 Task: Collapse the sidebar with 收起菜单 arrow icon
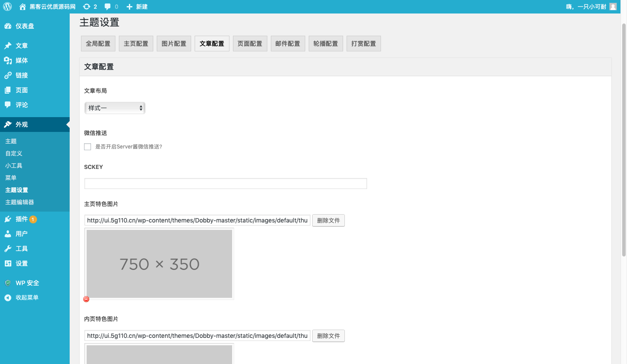(x=8, y=298)
